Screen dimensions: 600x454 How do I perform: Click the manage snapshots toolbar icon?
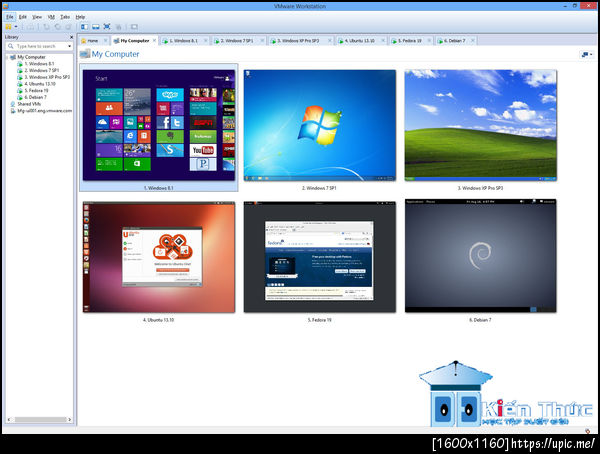pyautogui.click(x=68, y=27)
